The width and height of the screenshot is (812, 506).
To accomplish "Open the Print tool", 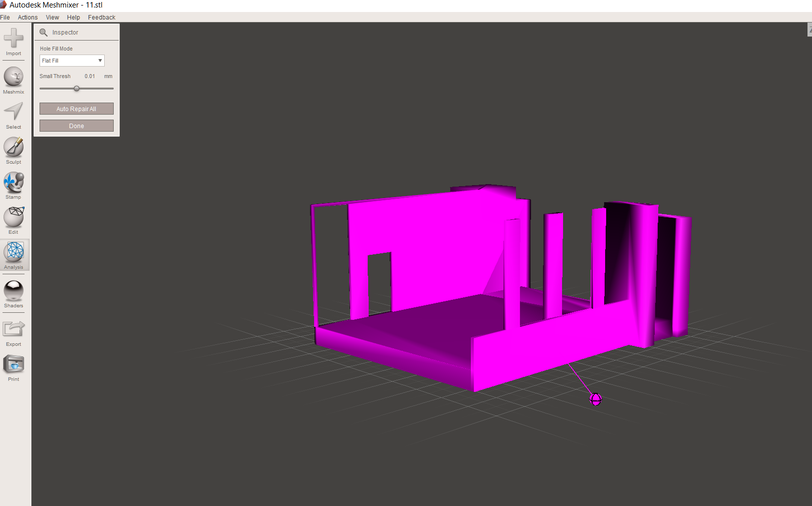I will (x=14, y=368).
